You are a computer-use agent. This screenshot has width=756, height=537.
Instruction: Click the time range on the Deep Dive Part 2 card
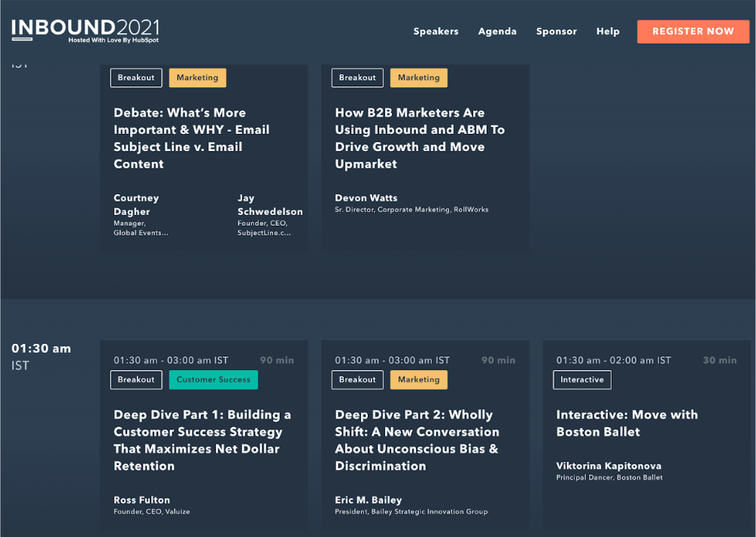[x=392, y=360]
